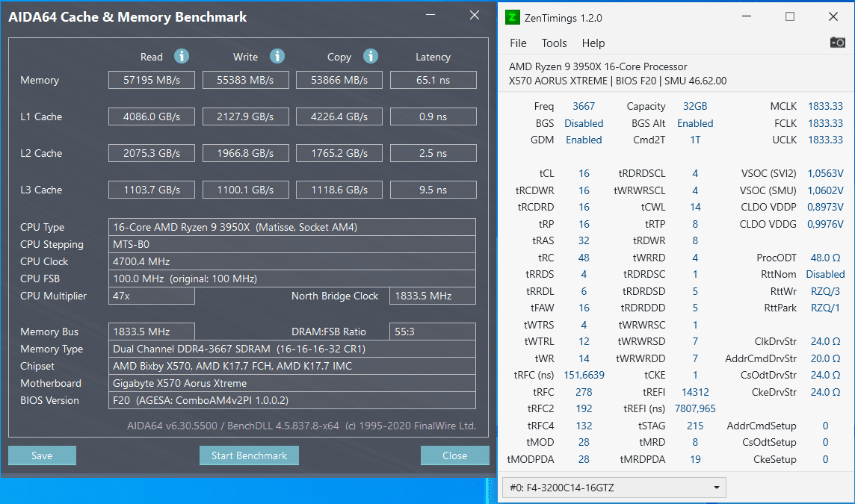The width and height of the screenshot is (855, 504).
Task: Click the Freq value 3667 in ZenTimings
Action: pos(584,106)
